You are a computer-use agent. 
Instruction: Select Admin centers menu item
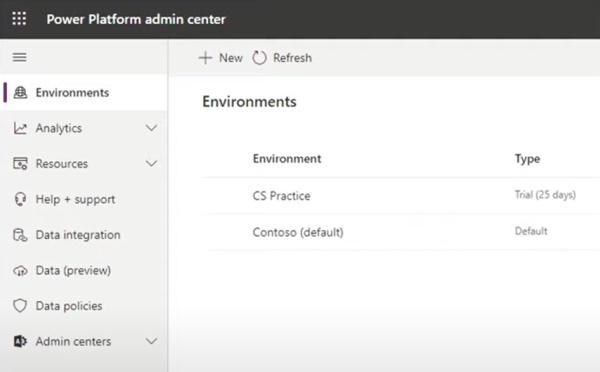83,341
